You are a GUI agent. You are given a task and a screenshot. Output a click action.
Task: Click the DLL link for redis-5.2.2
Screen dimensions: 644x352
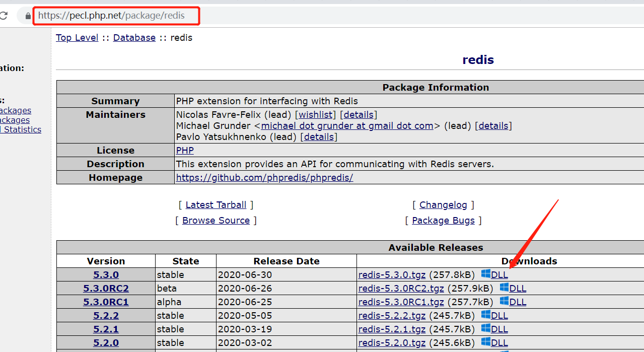point(499,316)
